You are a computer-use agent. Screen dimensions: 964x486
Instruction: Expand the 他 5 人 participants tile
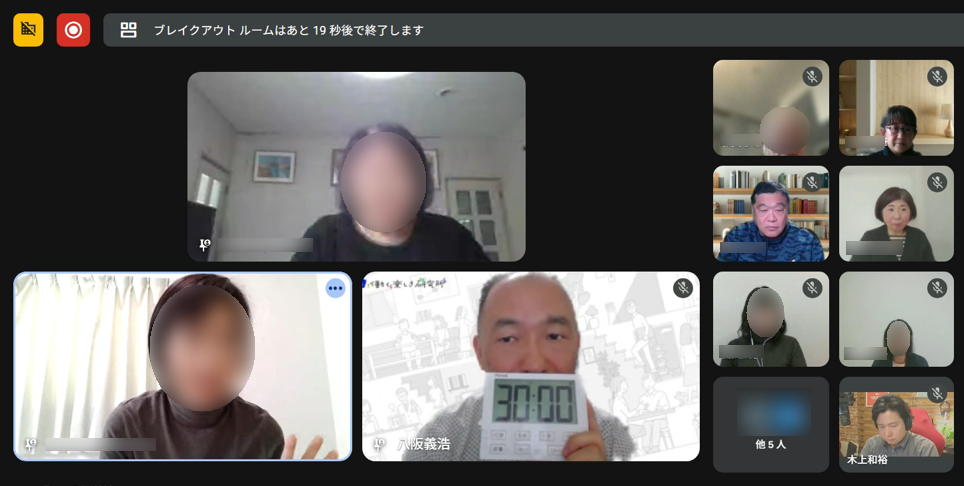770,424
